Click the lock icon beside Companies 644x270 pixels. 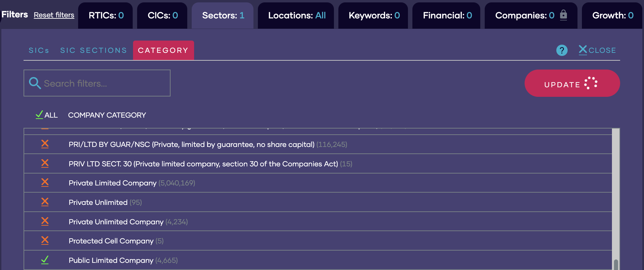pos(563,15)
